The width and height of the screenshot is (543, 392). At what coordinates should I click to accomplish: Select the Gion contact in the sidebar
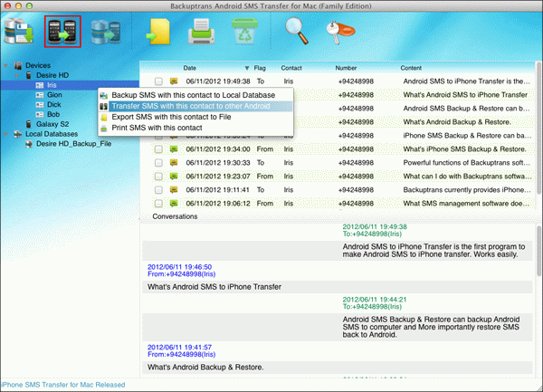[x=54, y=95]
